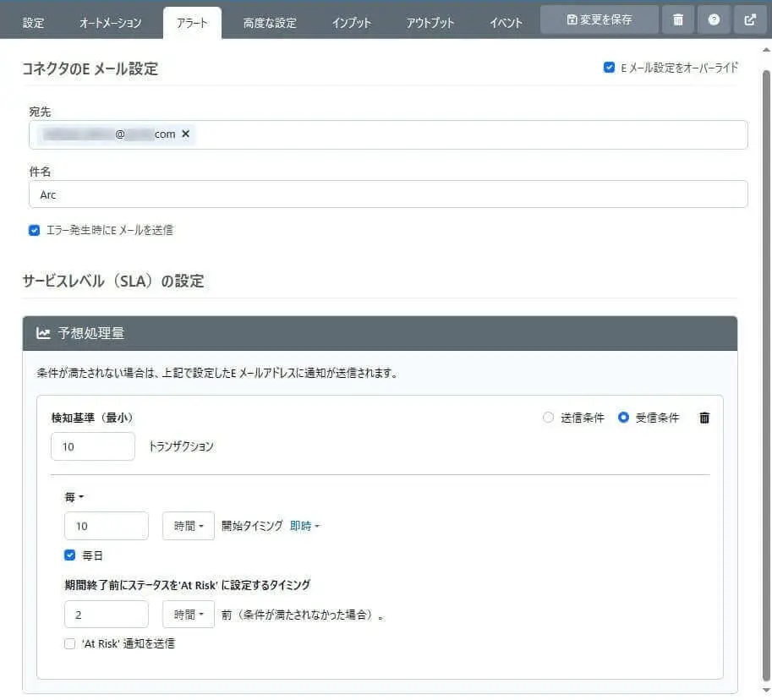
Task: Click the 予想処理量 panel header
Action: 380,333
